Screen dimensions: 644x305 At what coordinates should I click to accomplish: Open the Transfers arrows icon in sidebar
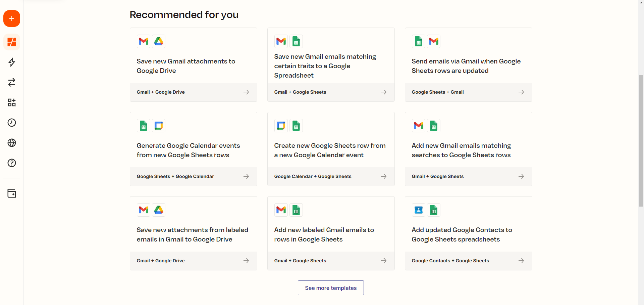[12, 82]
